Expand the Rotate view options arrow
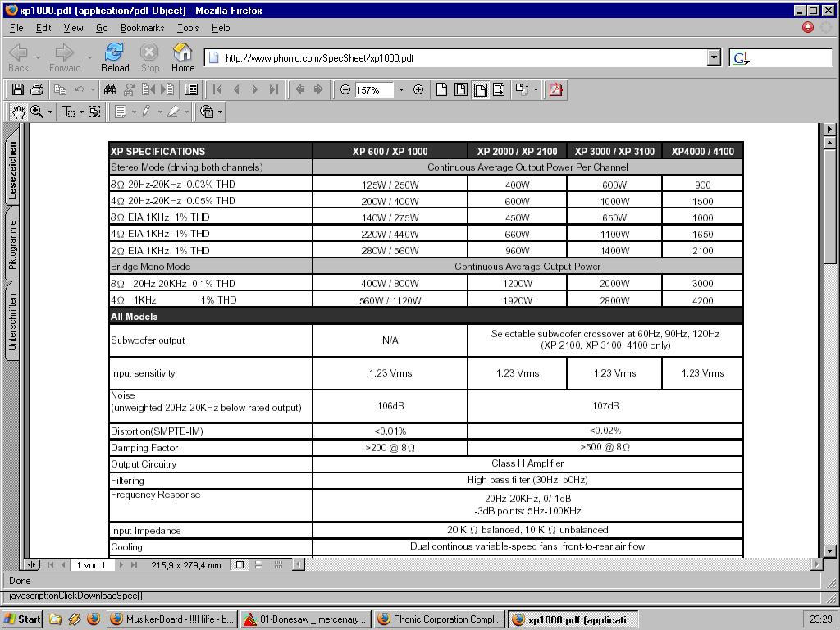This screenshot has height=630, width=840. pos(536,90)
